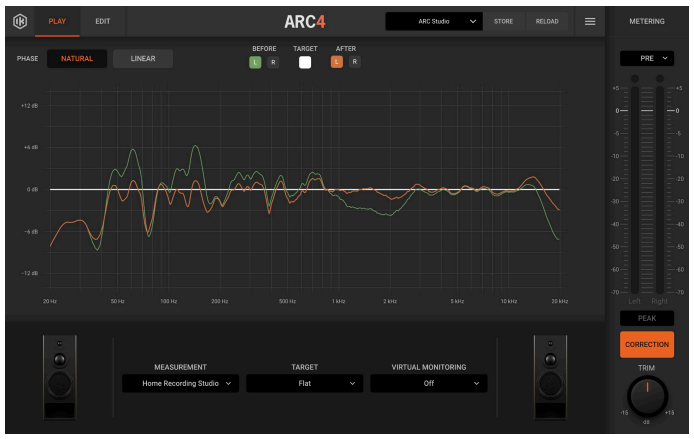Toggle the Target white curve box
The image size is (694, 439).
tap(305, 62)
